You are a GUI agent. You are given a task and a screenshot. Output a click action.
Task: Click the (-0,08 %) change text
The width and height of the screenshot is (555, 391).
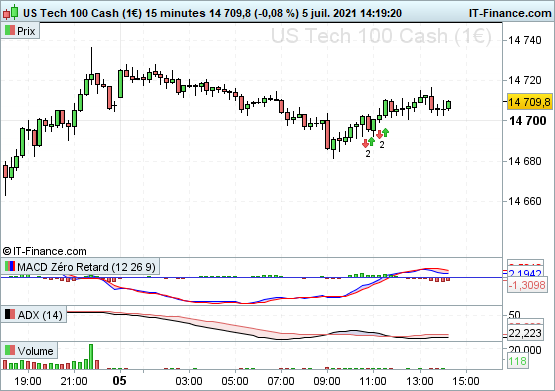coord(276,13)
